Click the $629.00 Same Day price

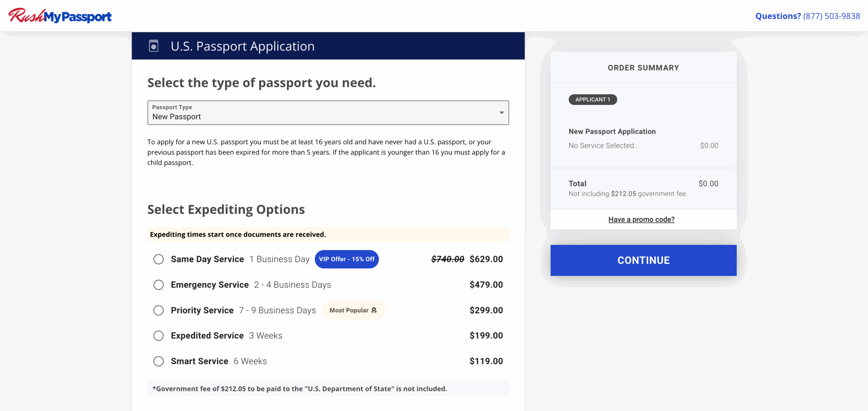(x=486, y=259)
